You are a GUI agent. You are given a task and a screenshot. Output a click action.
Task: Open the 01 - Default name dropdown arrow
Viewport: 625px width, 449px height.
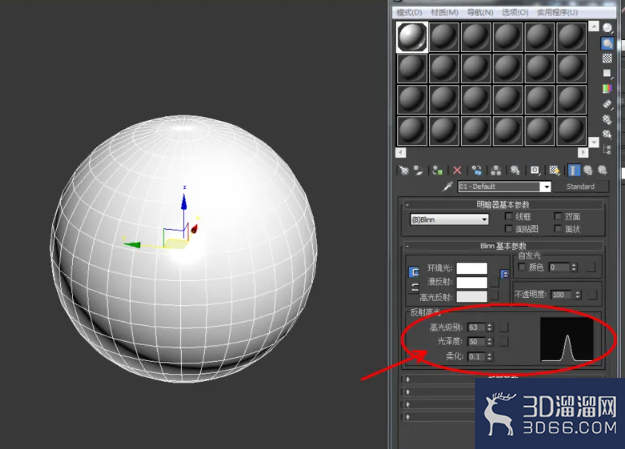pos(545,187)
